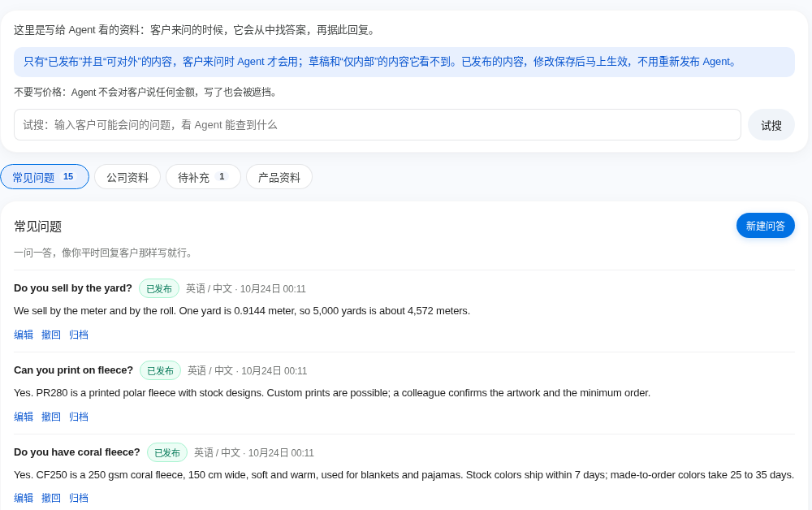Click the 不要写价格 warning line

click(147, 92)
